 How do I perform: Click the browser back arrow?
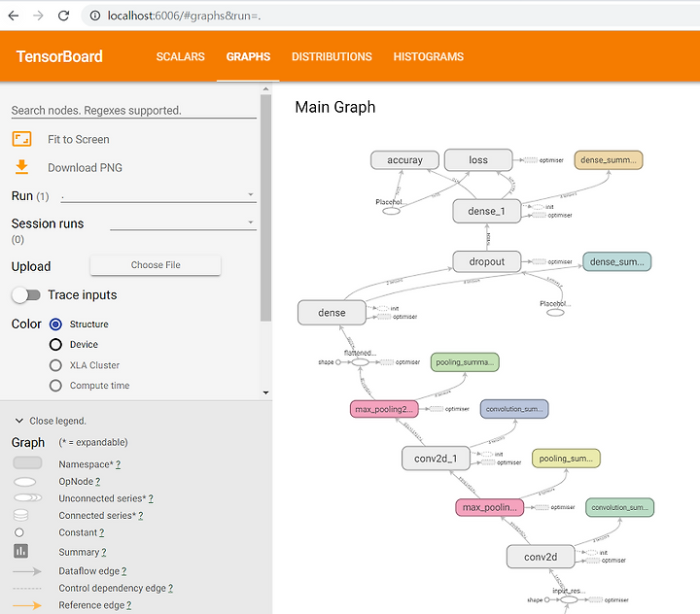pos(14,16)
